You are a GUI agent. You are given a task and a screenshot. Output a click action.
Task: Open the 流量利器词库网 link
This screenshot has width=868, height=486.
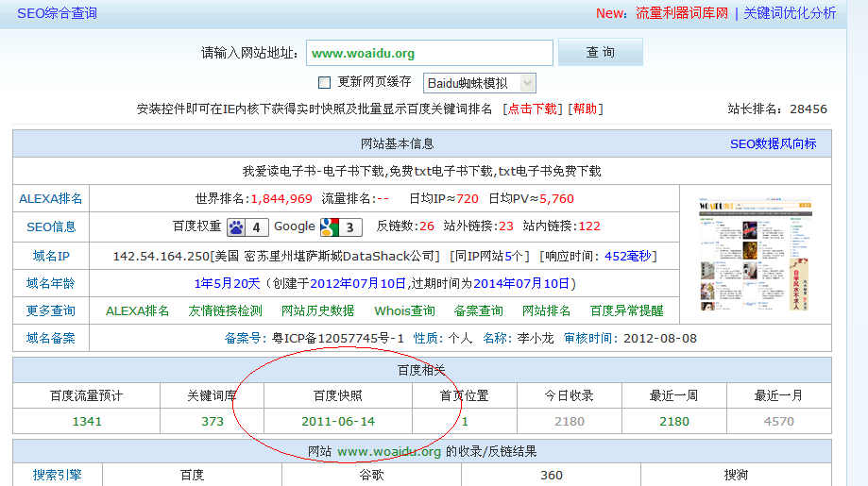[680, 13]
